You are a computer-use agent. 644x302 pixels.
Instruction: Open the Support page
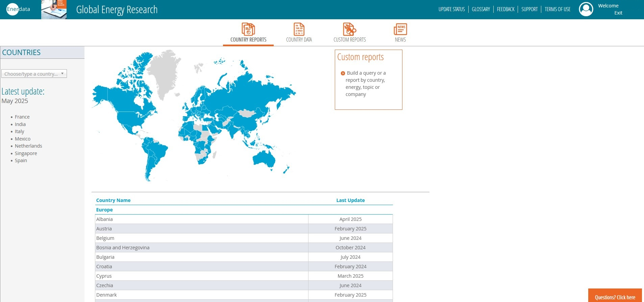(x=529, y=9)
